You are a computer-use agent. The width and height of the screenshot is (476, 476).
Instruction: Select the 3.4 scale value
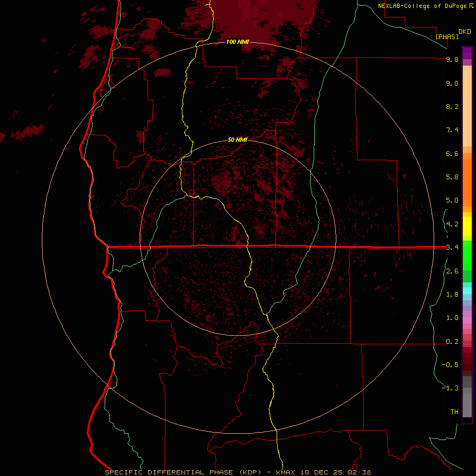click(452, 248)
